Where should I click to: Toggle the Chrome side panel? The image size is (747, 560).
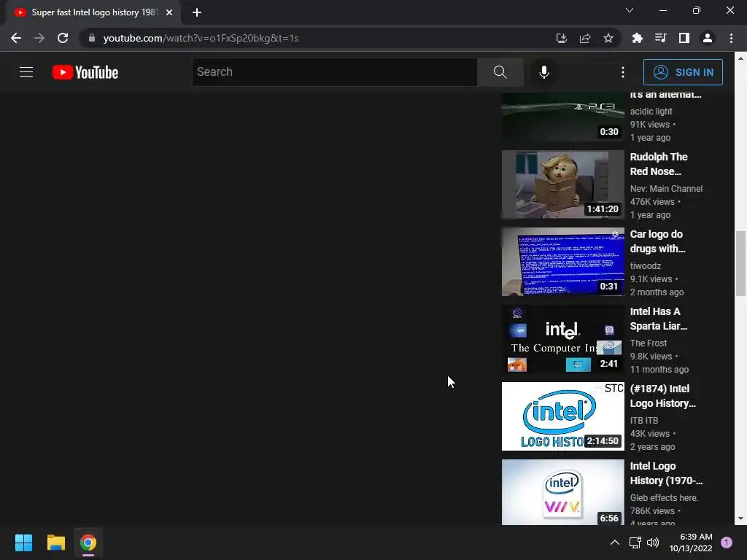(x=684, y=38)
